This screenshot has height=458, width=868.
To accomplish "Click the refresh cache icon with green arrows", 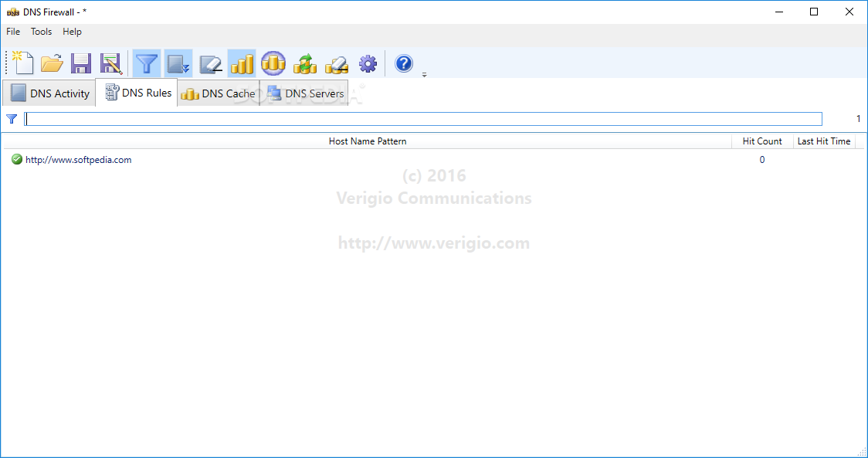I will click(304, 63).
